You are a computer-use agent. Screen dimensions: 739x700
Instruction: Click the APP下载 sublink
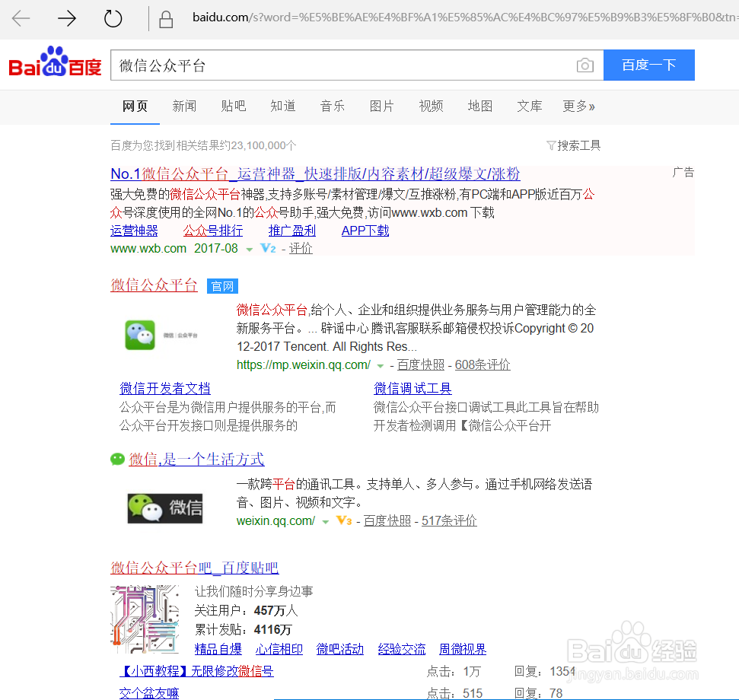click(x=365, y=231)
